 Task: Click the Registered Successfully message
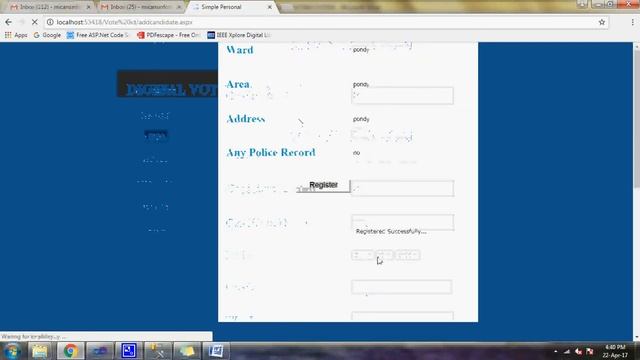pyautogui.click(x=391, y=231)
